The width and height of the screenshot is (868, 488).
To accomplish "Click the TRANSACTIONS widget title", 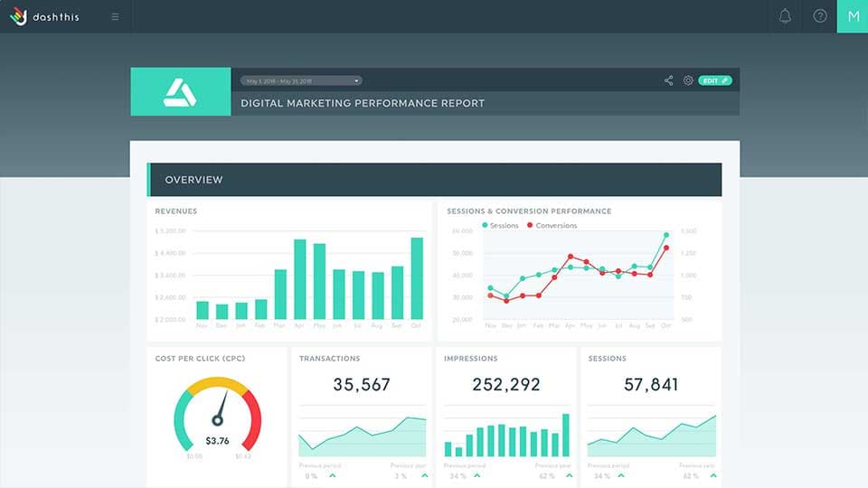I will (x=329, y=359).
